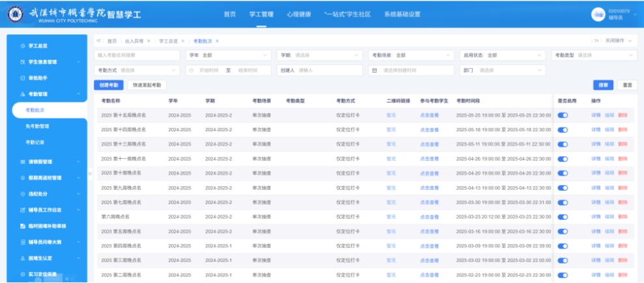Viewport: 644px width, 283px height.
Task: Disable the switch for 第十周晚点名 row
Action: coord(563,173)
